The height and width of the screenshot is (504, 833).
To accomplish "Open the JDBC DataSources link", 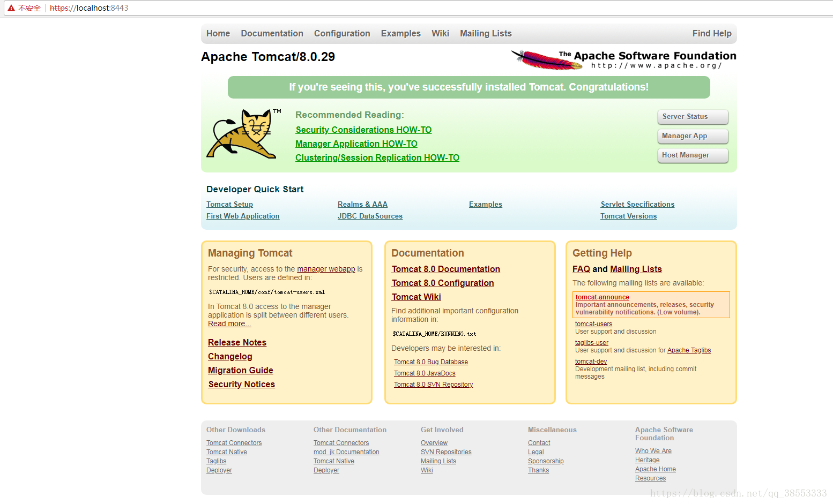I will point(370,216).
